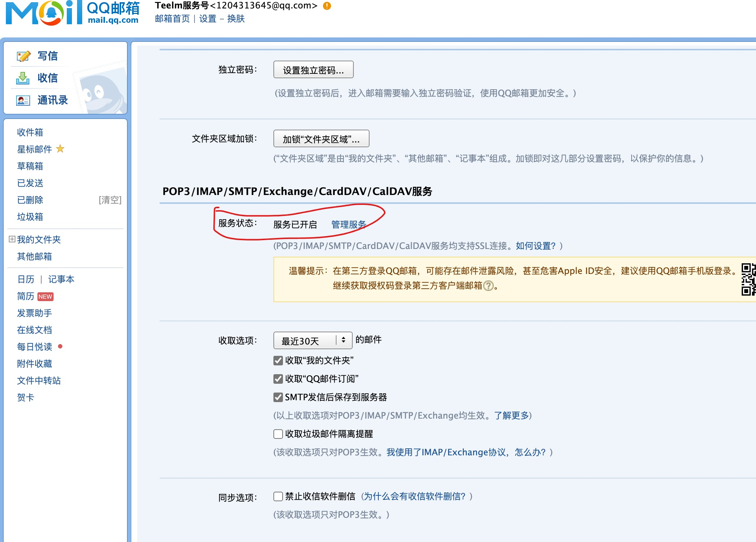
Task: Click the star icon next to 星标邮件
Action: click(60, 149)
